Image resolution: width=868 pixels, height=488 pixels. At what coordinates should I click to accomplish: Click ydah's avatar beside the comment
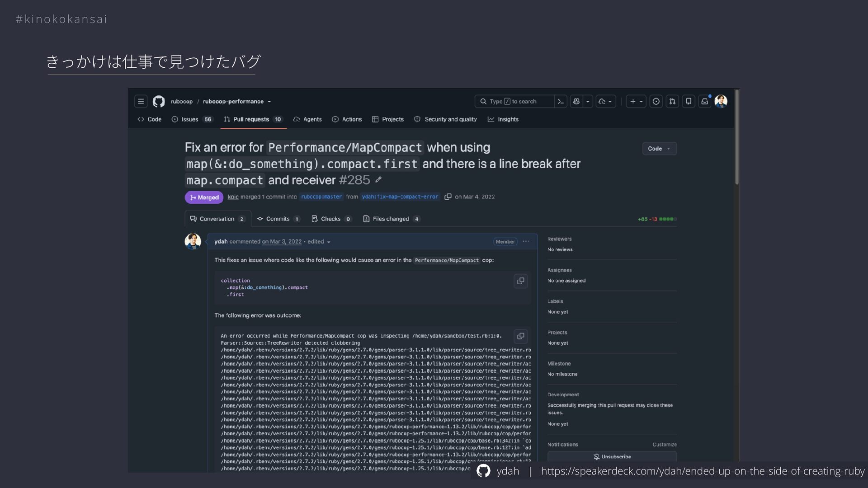[193, 242]
